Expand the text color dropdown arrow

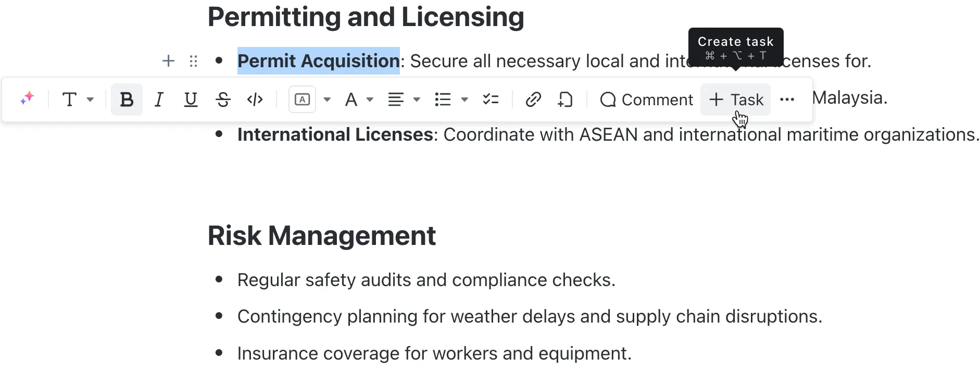[370, 100]
